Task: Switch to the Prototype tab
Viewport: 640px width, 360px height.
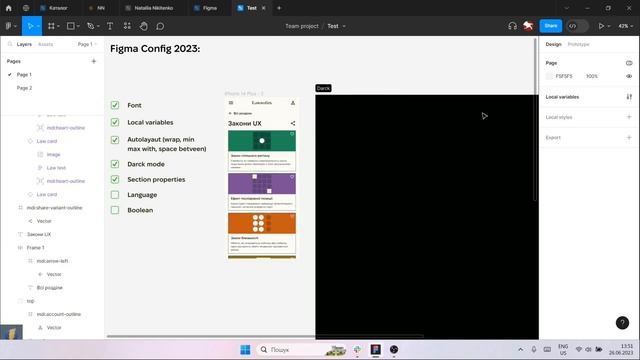Action: click(x=578, y=44)
